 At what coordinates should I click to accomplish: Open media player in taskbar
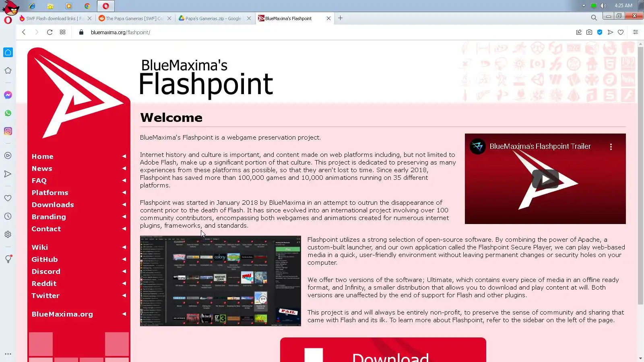69,6
